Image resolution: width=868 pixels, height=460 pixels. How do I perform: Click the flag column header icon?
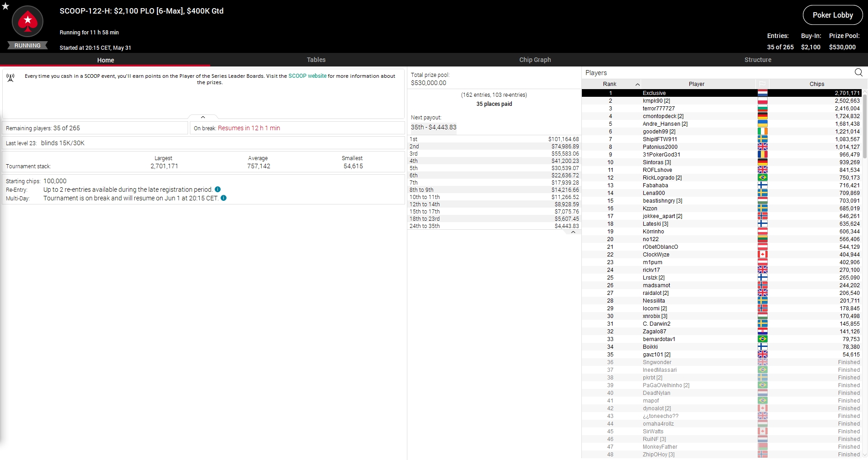click(762, 84)
